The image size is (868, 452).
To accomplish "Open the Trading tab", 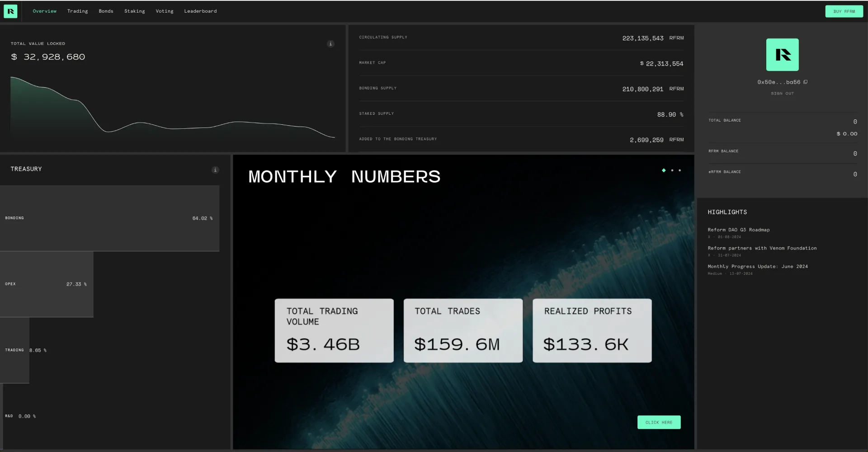I will (x=78, y=11).
